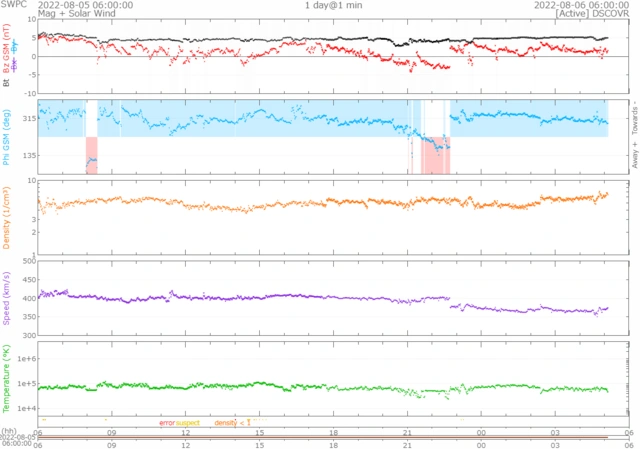Click the '[Active] DSCOVR' source label
Viewport: 640px width, 449px height.
pyautogui.click(x=592, y=13)
